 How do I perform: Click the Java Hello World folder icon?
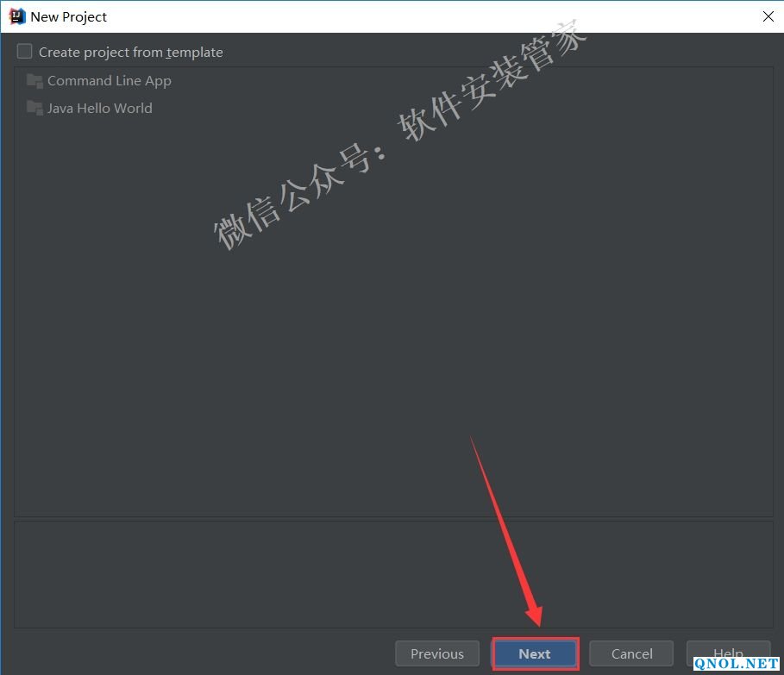[x=34, y=109]
